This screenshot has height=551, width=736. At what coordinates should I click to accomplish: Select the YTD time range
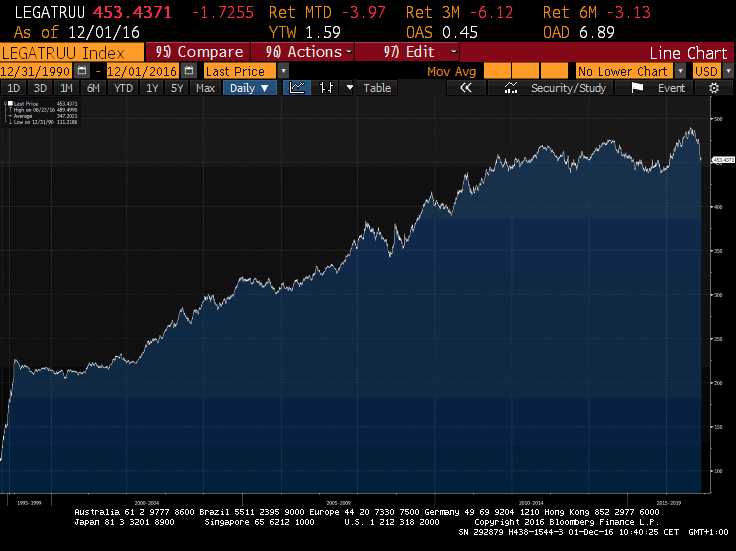tap(123, 88)
